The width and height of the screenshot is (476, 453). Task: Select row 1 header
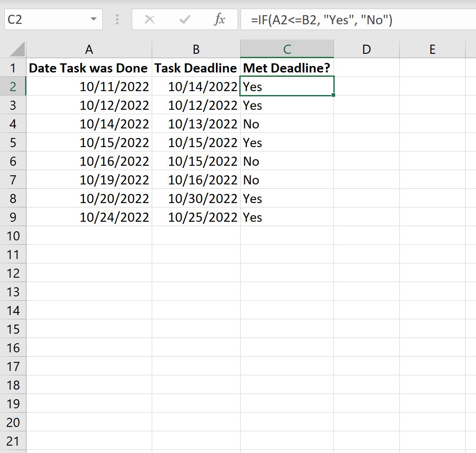point(13,68)
